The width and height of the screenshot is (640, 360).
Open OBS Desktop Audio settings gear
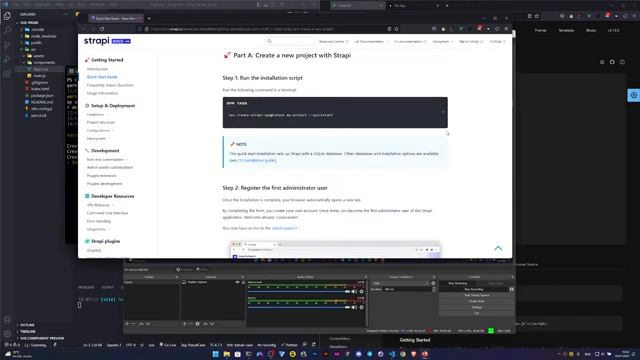point(361,291)
